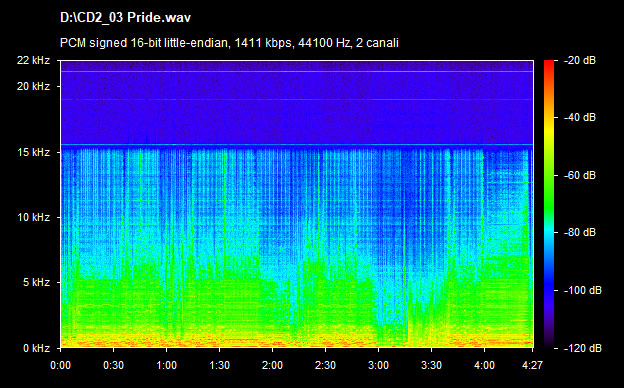624x388 pixels.
Task: Select the 20 kHz frequency axis label
Action: coord(33,86)
